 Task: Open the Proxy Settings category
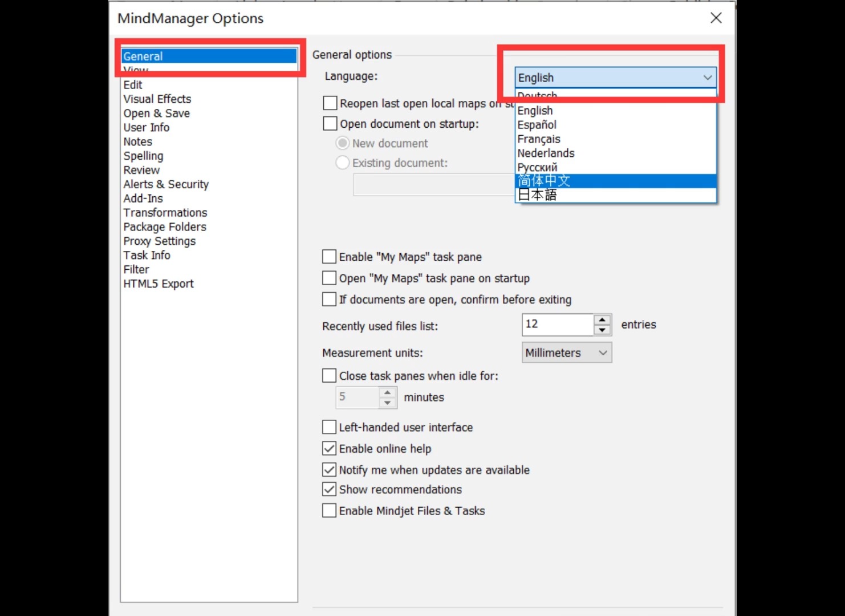pos(160,241)
